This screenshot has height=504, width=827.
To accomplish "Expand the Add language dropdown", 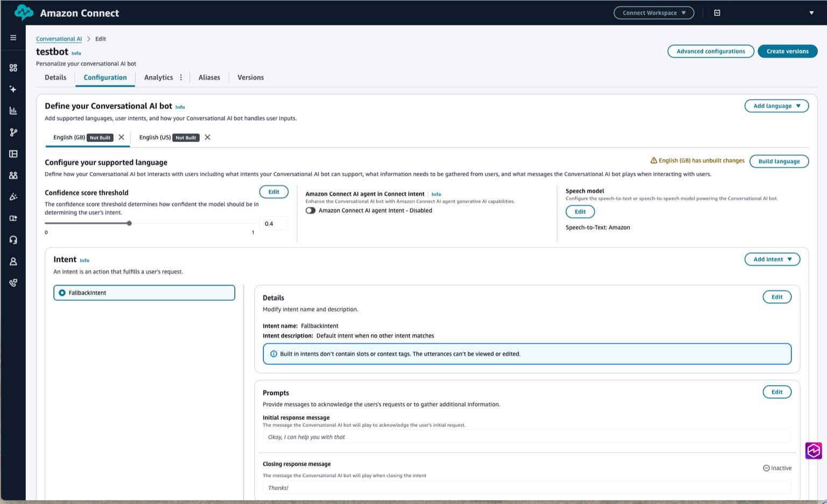I will pyautogui.click(x=776, y=106).
